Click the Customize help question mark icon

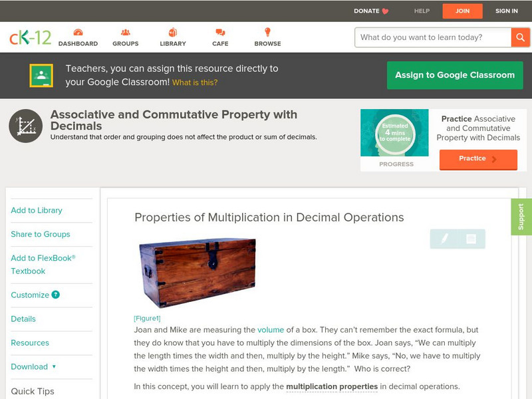[x=55, y=295]
